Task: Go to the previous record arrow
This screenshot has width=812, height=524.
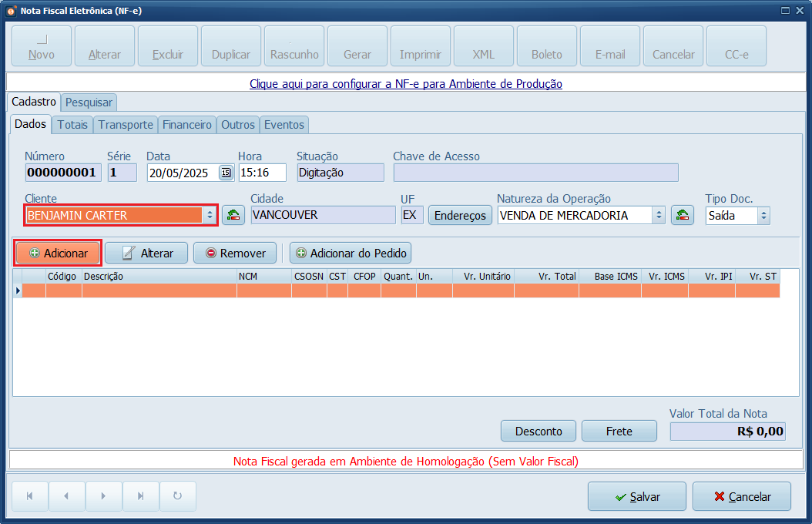Action: 67,496
